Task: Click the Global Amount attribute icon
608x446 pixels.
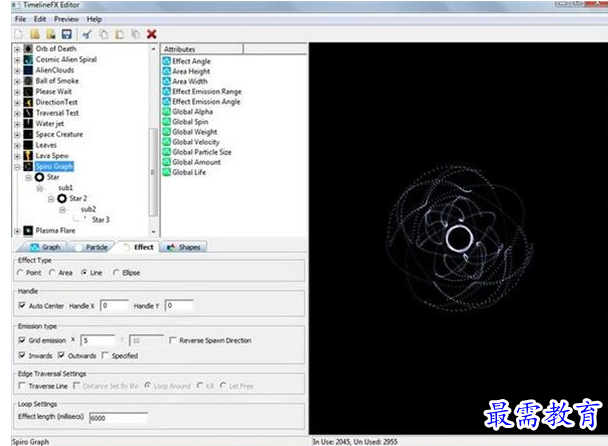Action: point(167,162)
